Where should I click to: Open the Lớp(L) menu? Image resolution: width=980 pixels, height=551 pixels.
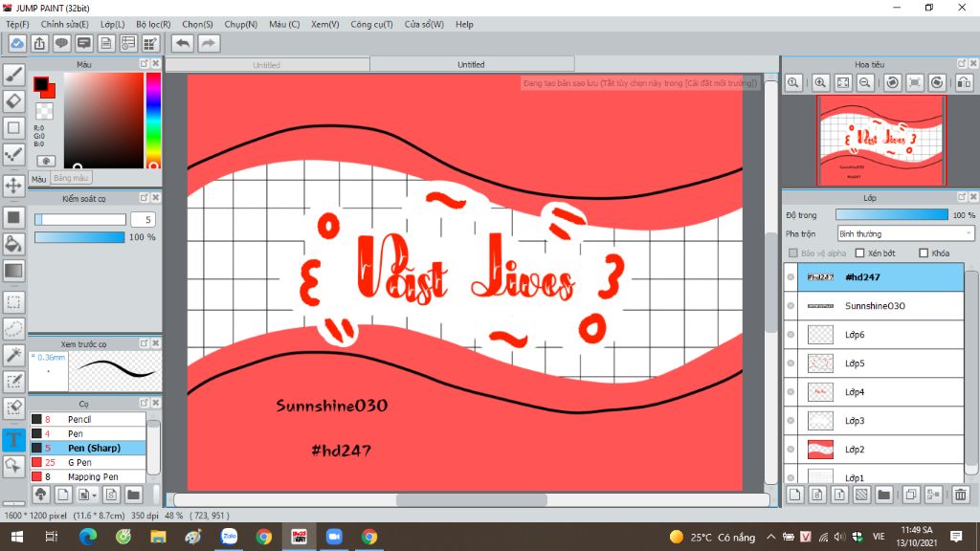click(113, 24)
